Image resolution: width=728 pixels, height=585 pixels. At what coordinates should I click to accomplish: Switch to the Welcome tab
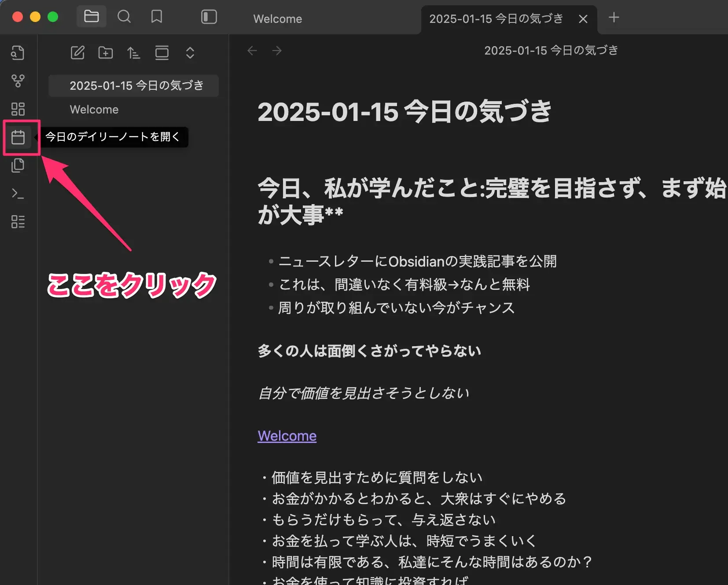278,19
